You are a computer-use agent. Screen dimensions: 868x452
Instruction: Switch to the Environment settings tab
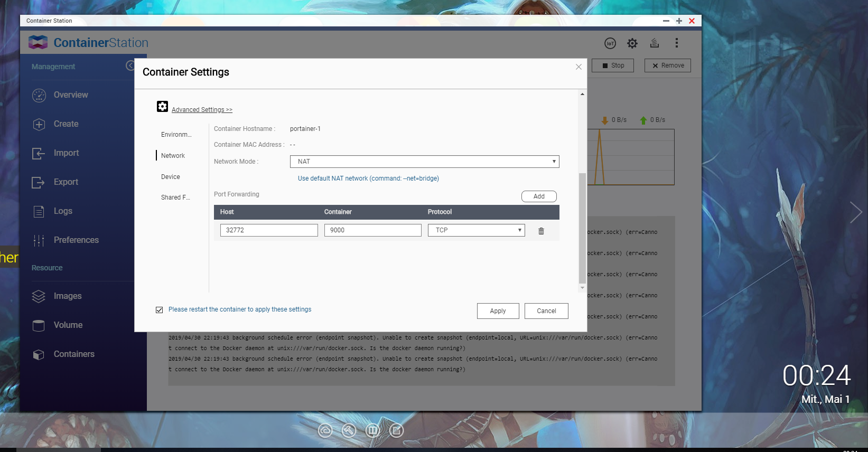coord(176,135)
